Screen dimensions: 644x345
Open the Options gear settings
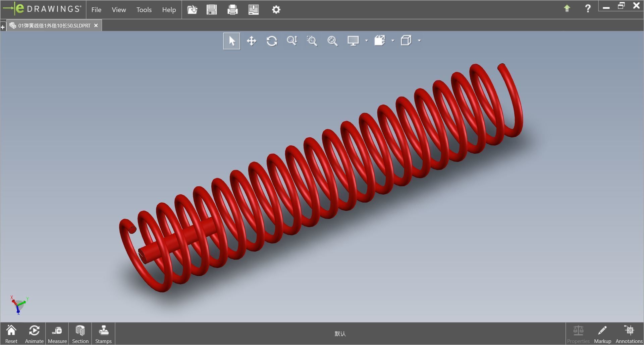pyautogui.click(x=276, y=10)
